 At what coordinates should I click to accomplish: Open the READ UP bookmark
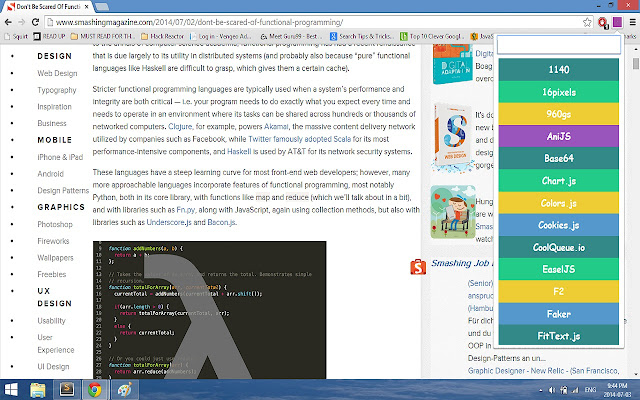[x=49, y=36]
